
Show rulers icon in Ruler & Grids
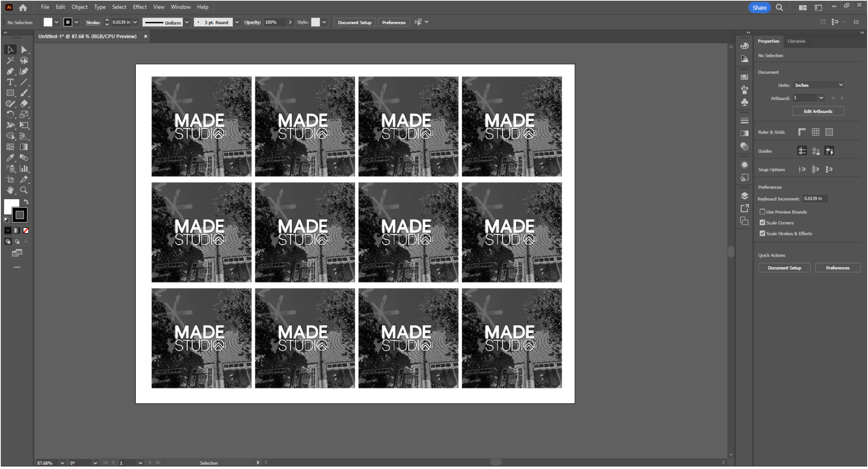pos(802,132)
